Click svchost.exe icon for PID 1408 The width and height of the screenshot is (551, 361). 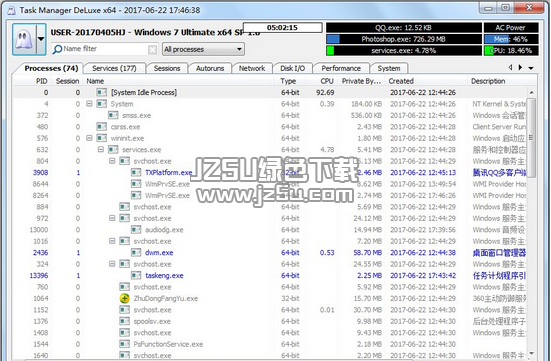[124, 333]
